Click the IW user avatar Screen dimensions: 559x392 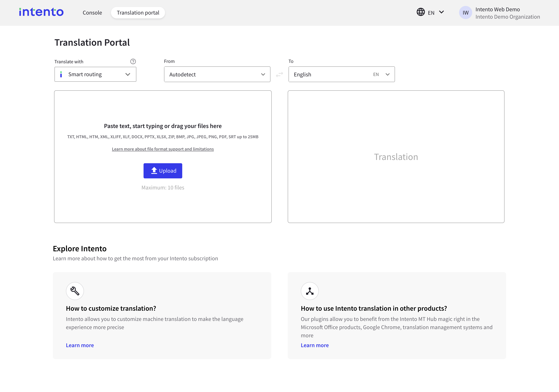pyautogui.click(x=465, y=13)
